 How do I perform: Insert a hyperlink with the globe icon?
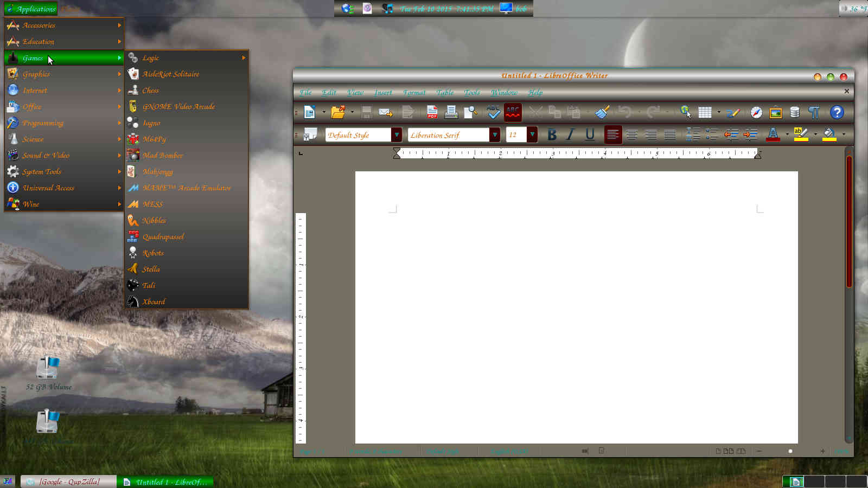click(x=685, y=112)
